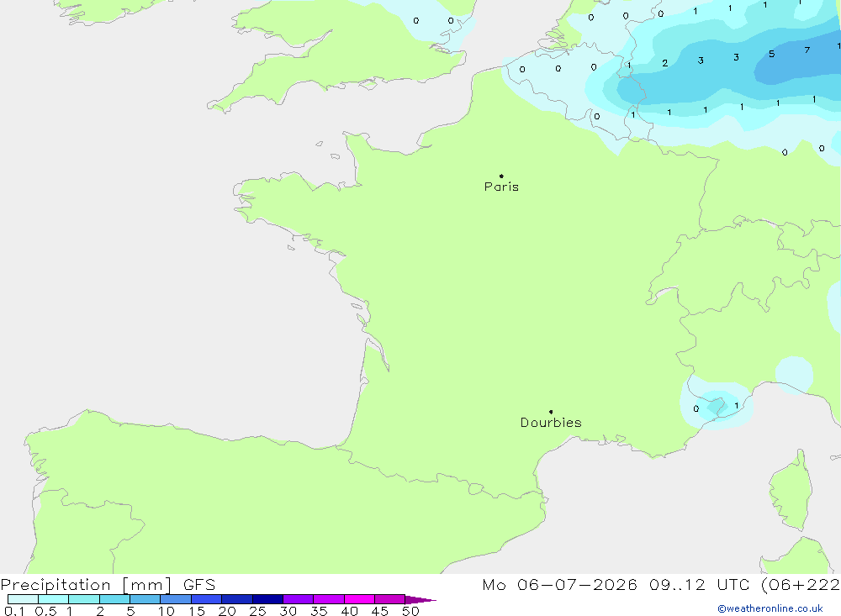Click the legend label '10'
Screen dimensions: 841x616
pos(167,611)
